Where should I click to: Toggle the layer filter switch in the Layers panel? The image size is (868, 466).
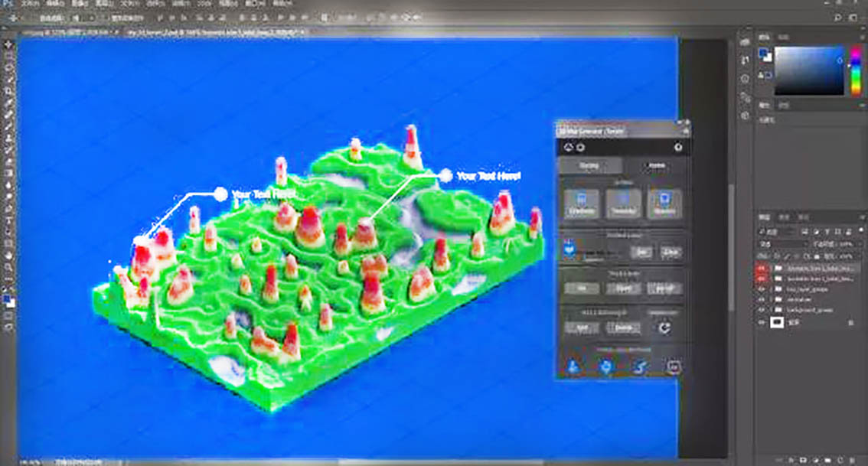[861, 231]
